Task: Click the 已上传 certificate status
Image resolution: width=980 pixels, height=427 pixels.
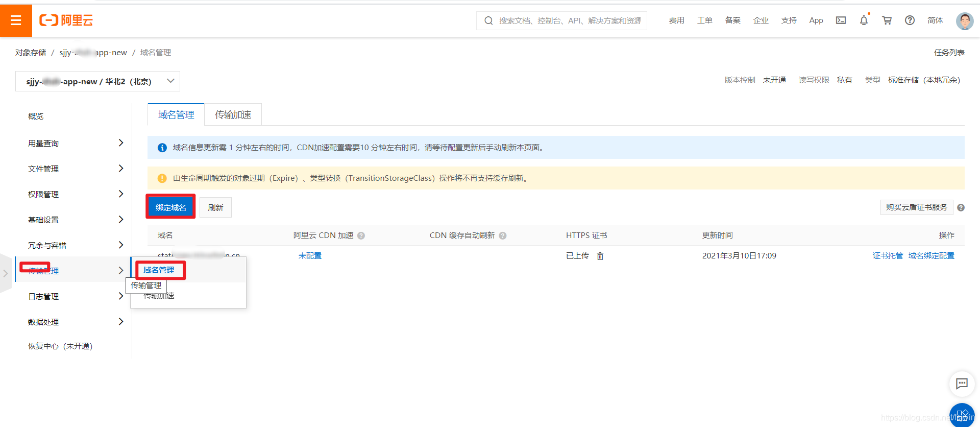Action: point(577,256)
